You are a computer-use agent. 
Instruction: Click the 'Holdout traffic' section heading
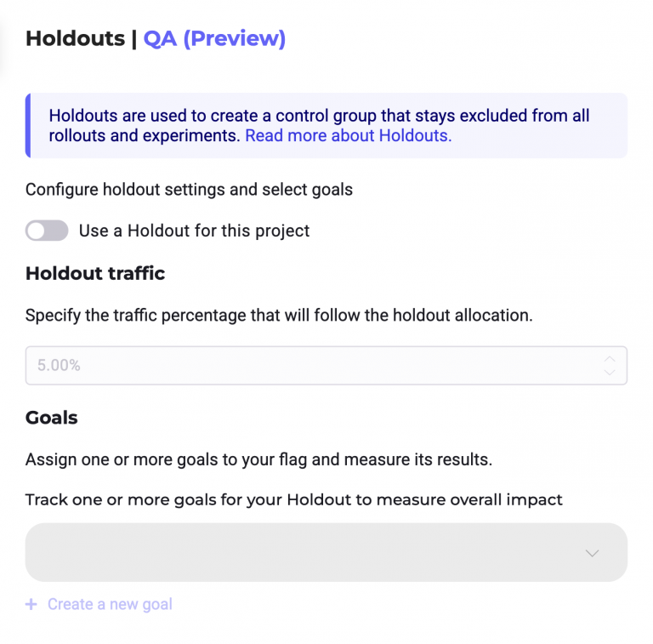pyautogui.click(x=95, y=273)
